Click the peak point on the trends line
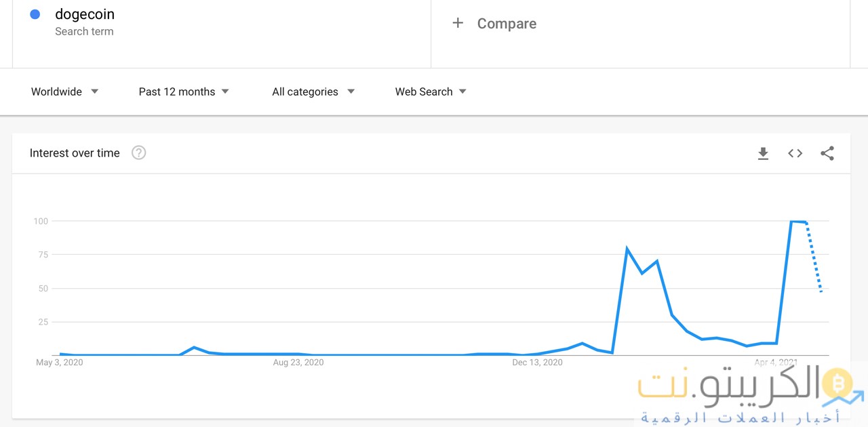Screen dimensions: 868x427 pos(795,221)
